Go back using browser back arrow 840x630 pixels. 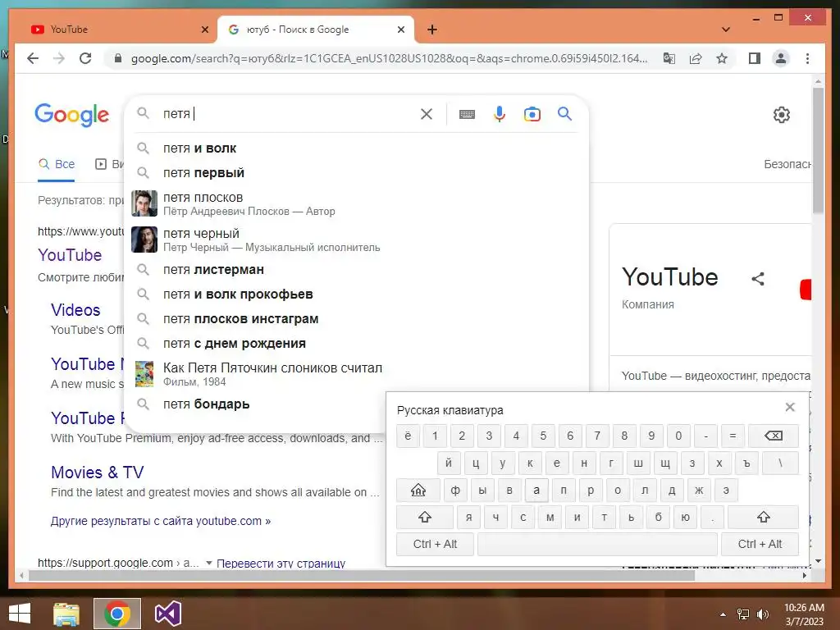pos(33,58)
